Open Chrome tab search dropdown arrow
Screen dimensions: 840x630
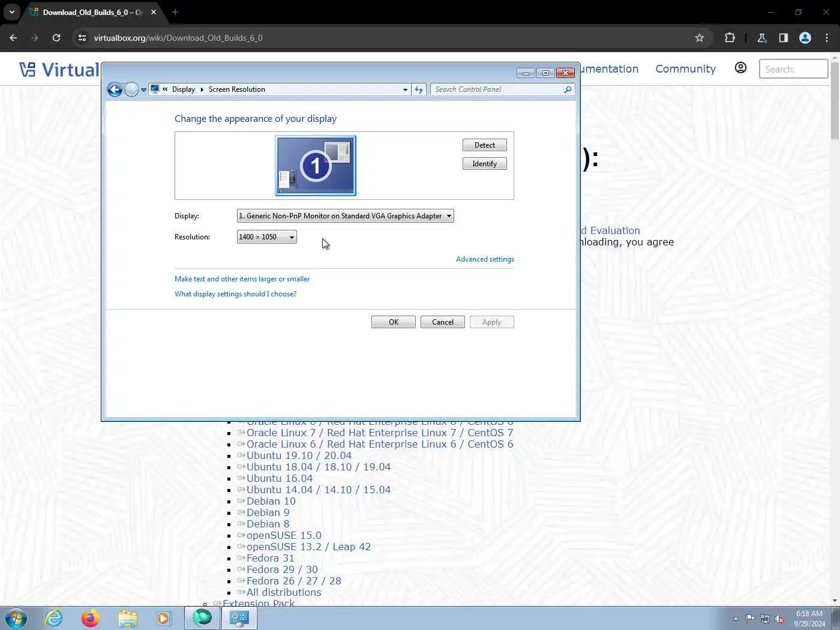[x=12, y=12]
